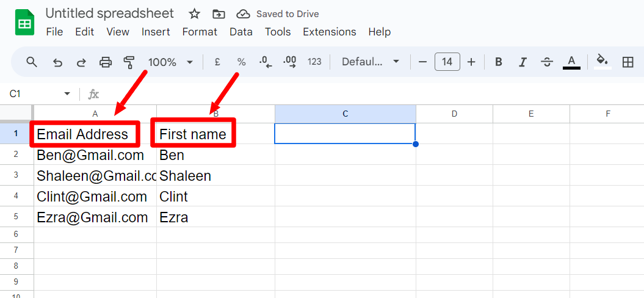
Task: Format as percent with % icon
Action: tap(241, 62)
